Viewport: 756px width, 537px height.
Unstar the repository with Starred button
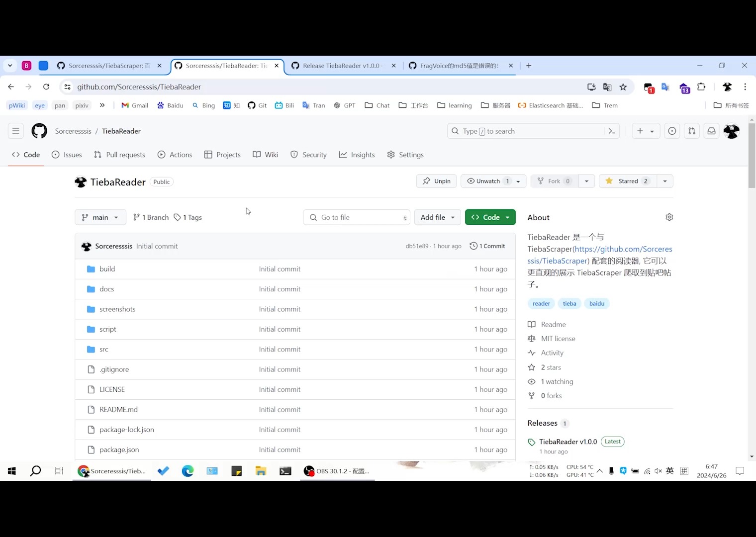[628, 181]
